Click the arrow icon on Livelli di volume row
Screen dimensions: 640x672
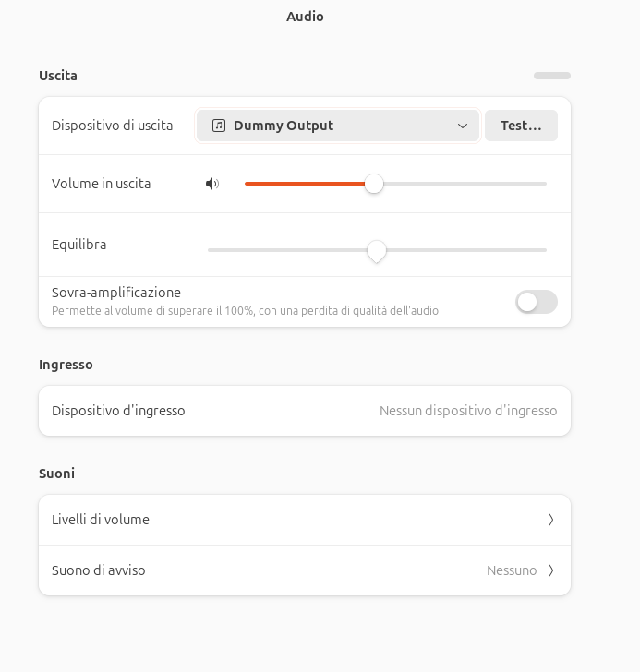tap(550, 520)
